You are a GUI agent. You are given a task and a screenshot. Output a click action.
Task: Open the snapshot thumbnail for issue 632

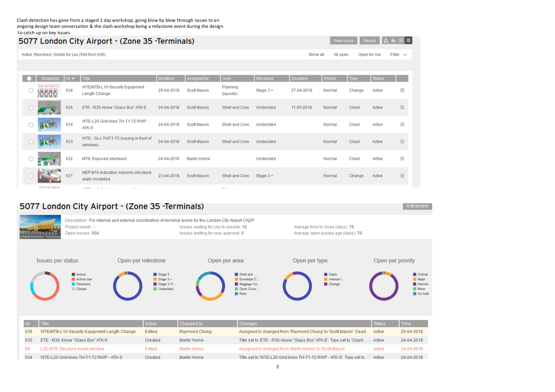tap(49, 159)
